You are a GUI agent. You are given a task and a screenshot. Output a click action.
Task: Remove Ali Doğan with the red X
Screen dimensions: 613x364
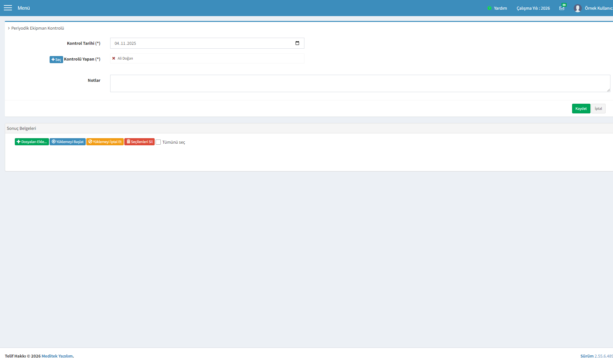(114, 58)
